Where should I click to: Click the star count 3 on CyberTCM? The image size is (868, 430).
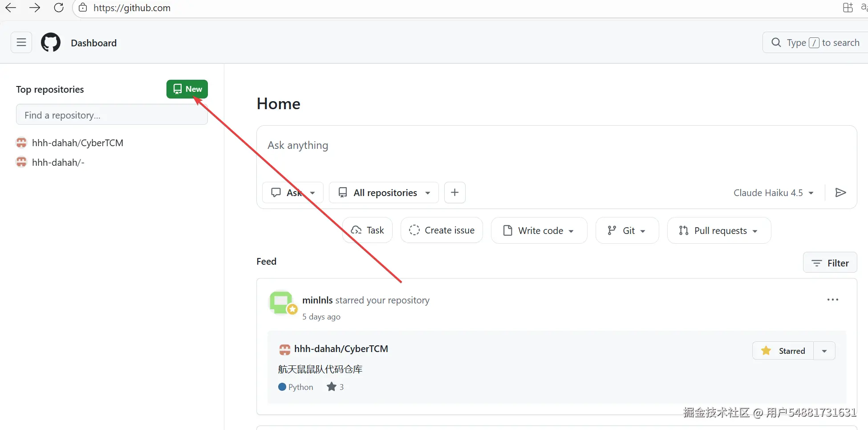pos(336,387)
